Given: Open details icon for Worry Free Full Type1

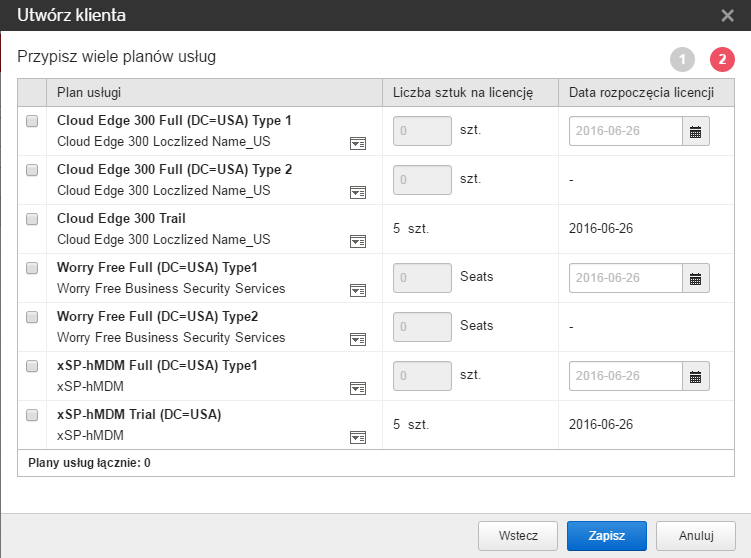Looking at the screenshot, I should click(357, 291).
